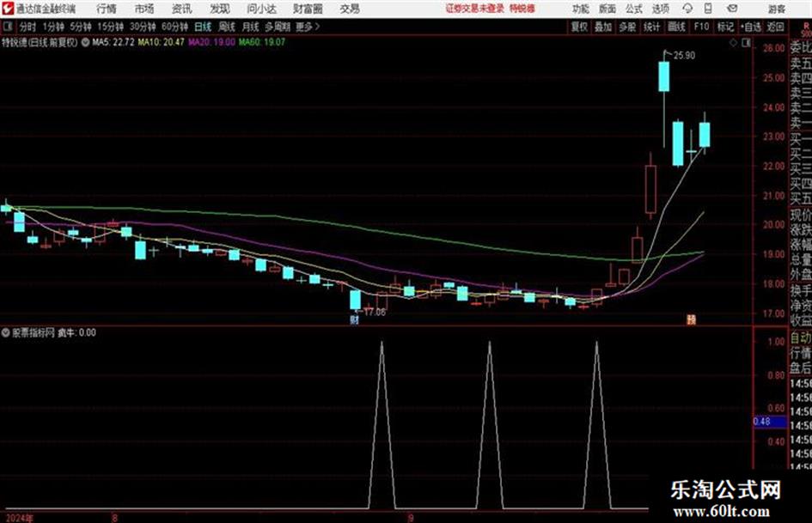Expand the main chart indicator dropdown arrow
Screen dimensions: 812x523
(x=85, y=42)
